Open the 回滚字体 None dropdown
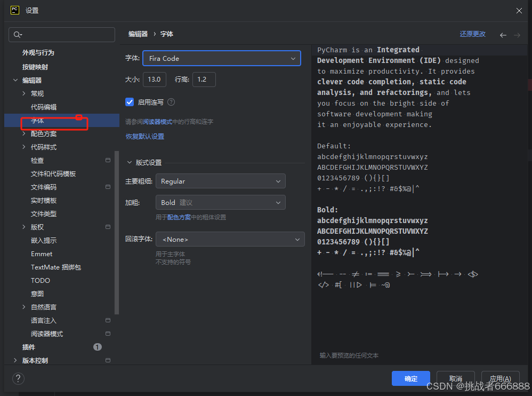Viewport: 532px width, 396px height. coord(230,239)
